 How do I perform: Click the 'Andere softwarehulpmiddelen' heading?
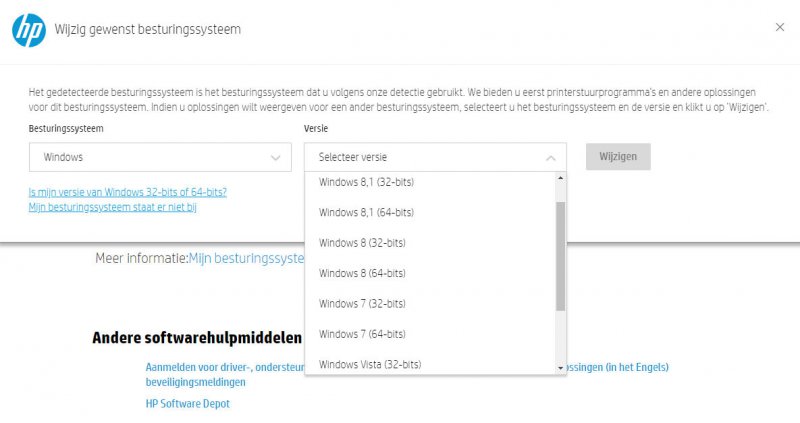click(197, 338)
